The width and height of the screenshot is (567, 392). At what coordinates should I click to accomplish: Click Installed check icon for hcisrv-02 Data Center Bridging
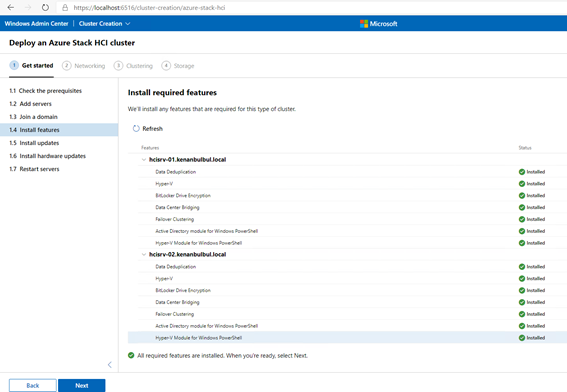click(522, 302)
